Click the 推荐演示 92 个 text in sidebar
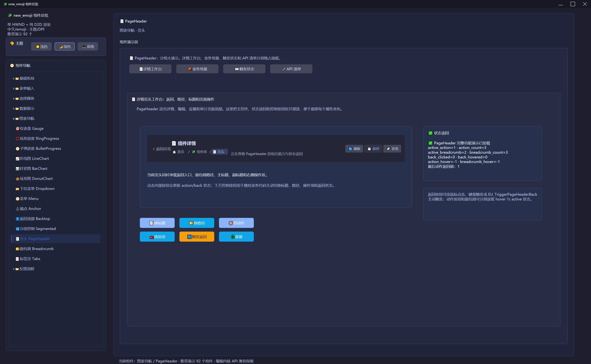The height and width of the screenshot is (364, 591). pyautogui.click(x=20, y=34)
